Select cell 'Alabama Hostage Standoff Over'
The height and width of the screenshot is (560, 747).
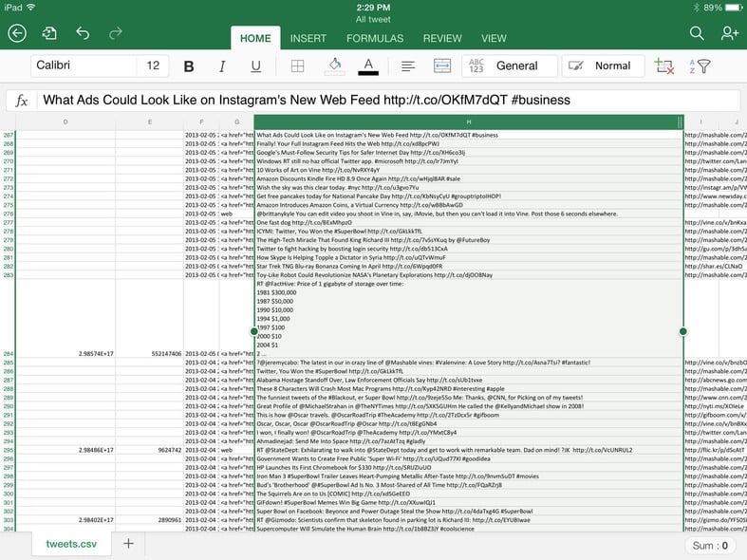pyautogui.click(x=469, y=380)
